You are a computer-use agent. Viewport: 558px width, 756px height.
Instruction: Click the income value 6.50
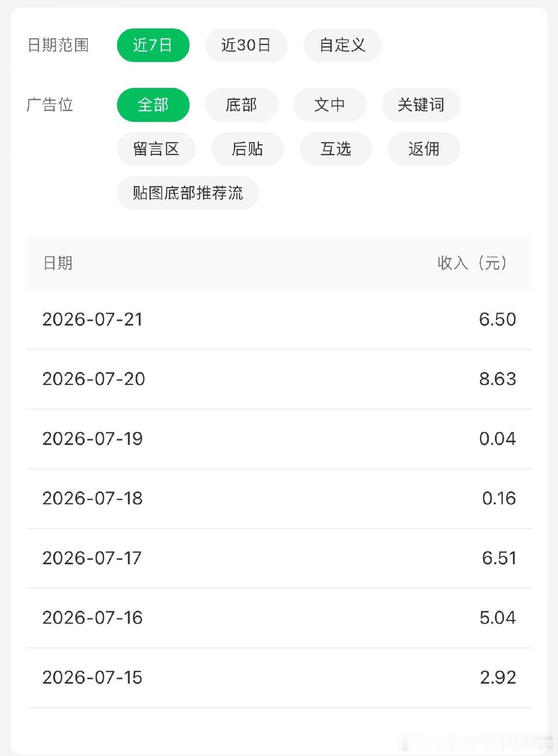tap(498, 319)
